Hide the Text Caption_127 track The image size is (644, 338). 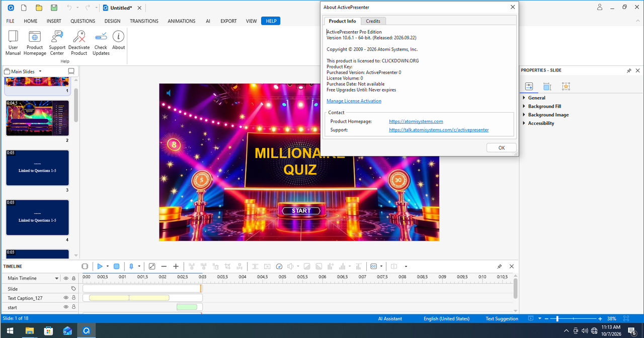(65, 298)
